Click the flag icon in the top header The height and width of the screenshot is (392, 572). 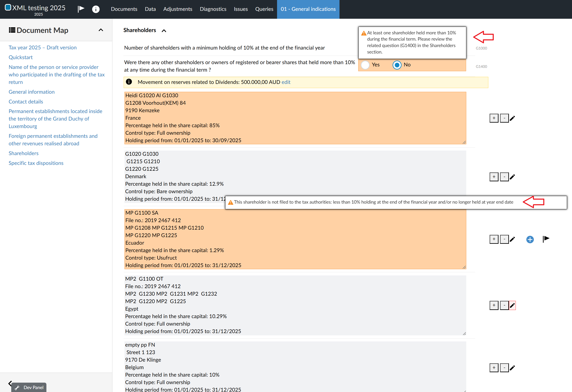81,9
